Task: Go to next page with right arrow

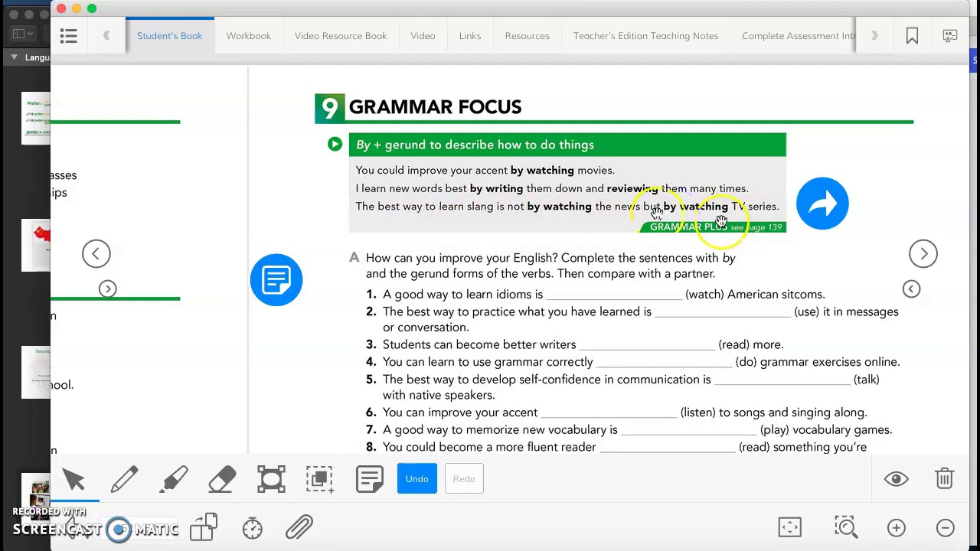Action: 923,253
